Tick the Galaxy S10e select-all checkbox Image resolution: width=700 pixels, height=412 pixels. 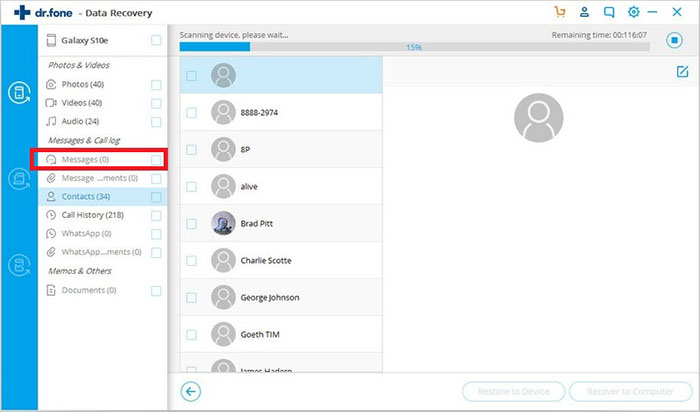pos(156,40)
